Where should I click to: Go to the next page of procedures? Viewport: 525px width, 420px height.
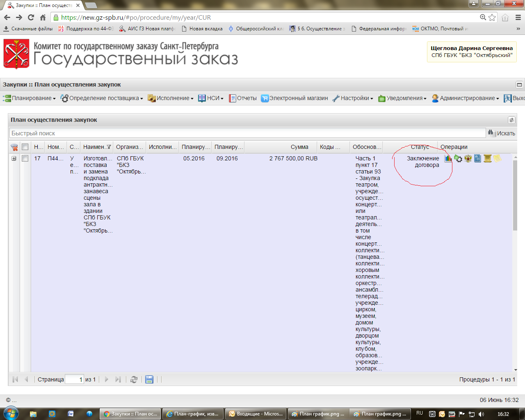107,379
